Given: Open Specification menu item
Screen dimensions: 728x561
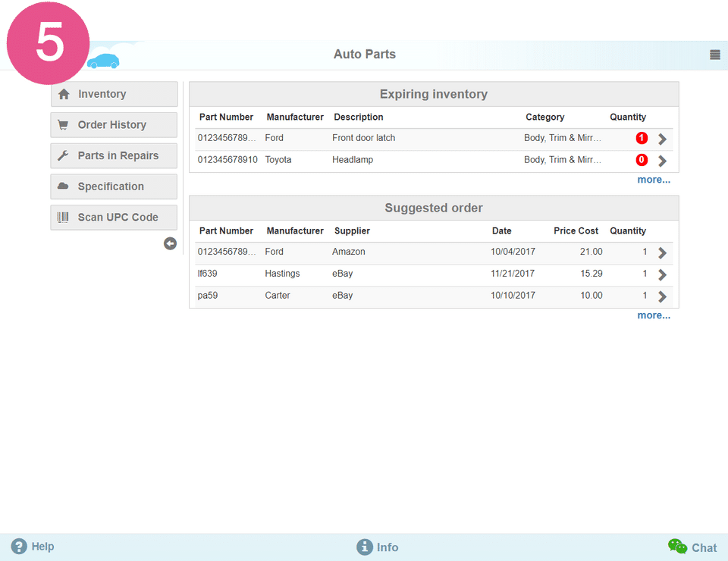Looking at the screenshot, I should [115, 186].
